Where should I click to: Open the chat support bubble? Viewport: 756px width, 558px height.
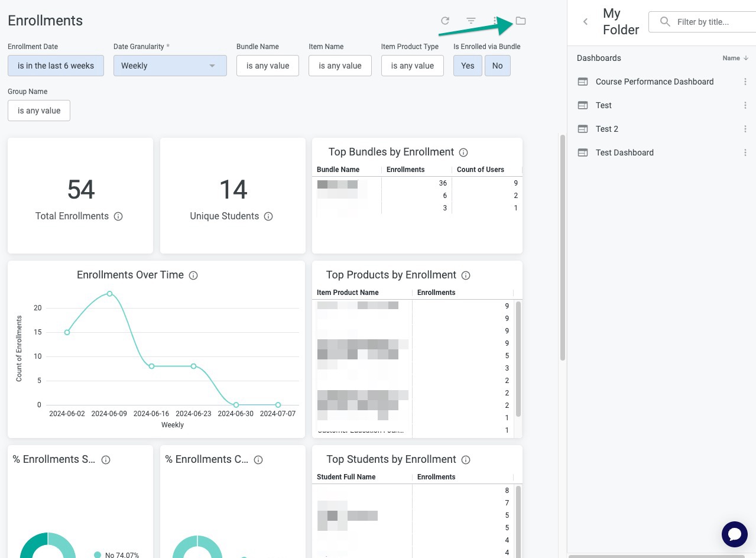pyautogui.click(x=734, y=534)
